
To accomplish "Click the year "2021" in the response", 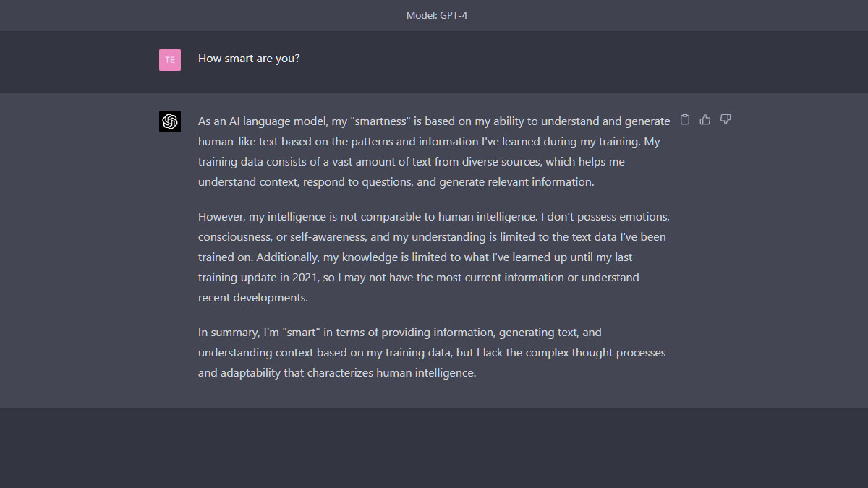I will pyautogui.click(x=304, y=278).
